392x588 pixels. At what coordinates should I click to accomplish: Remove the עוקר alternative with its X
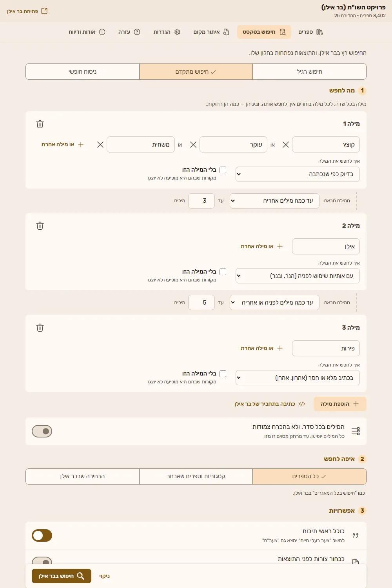click(x=193, y=145)
